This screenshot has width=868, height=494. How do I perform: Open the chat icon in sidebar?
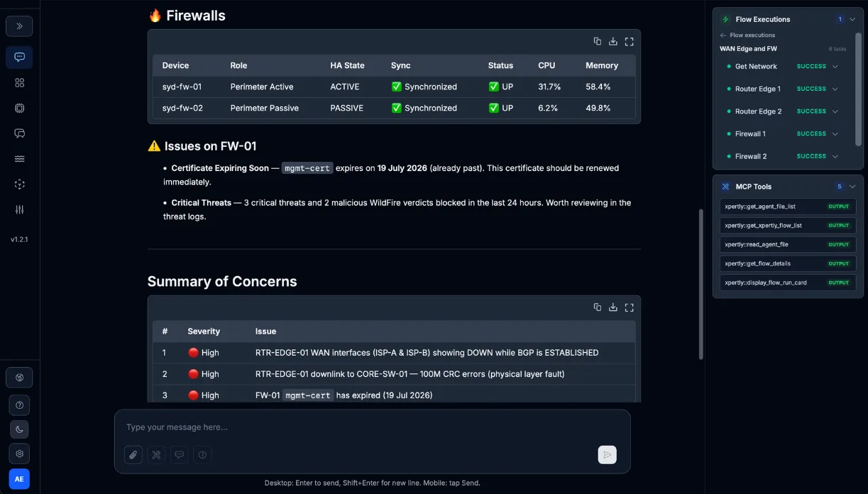click(19, 57)
